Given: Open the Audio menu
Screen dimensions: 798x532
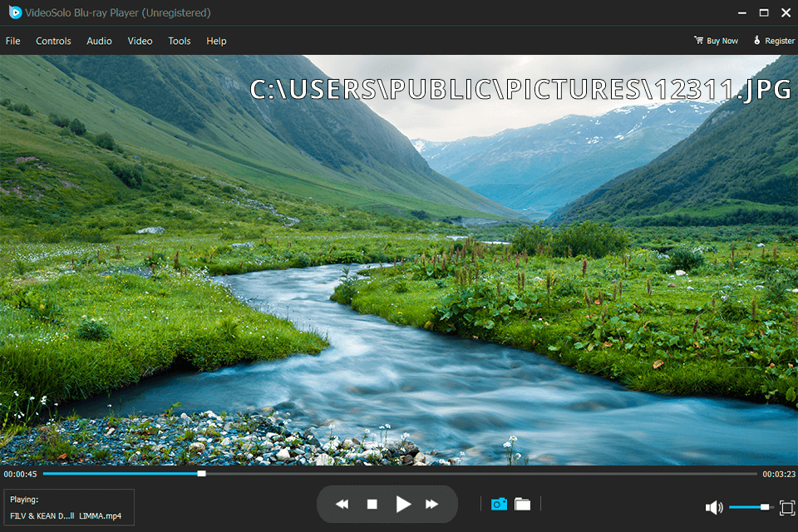Looking at the screenshot, I should 99,41.
